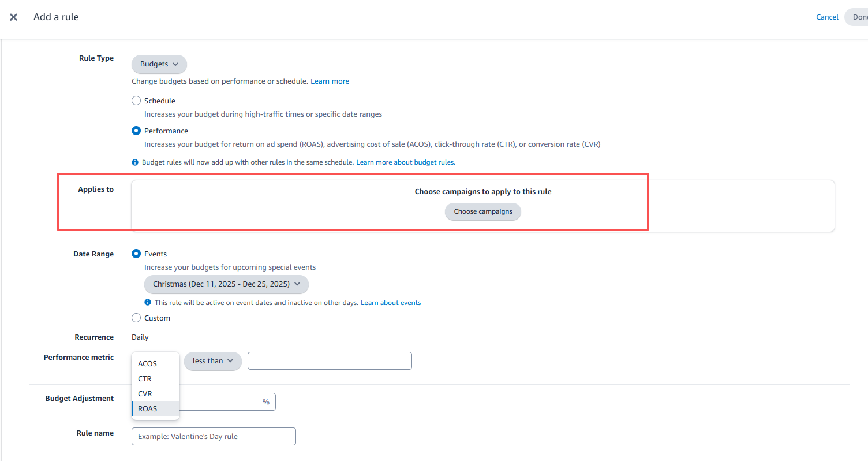The width and height of the screenshot is (868, 461).
Task: Follow the 'Learn about events' link
Action: click(x=391, y=303)
